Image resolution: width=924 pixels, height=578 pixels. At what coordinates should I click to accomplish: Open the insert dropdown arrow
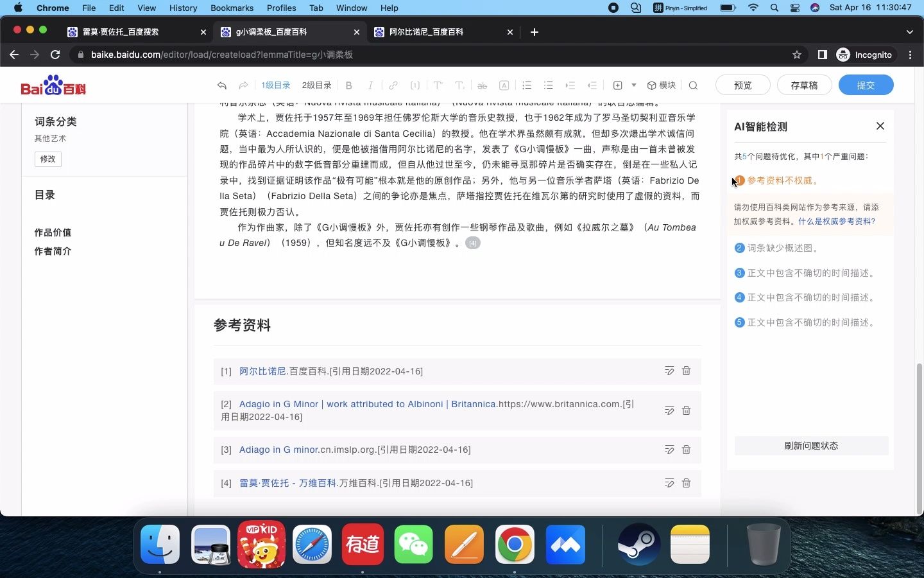[x=634, y=85]
